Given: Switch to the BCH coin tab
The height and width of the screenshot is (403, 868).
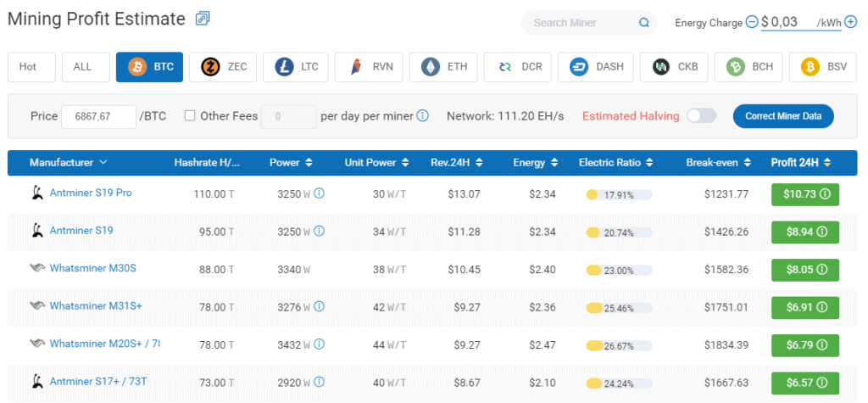Looking at the screenshot, I should (x=748, y=67).
